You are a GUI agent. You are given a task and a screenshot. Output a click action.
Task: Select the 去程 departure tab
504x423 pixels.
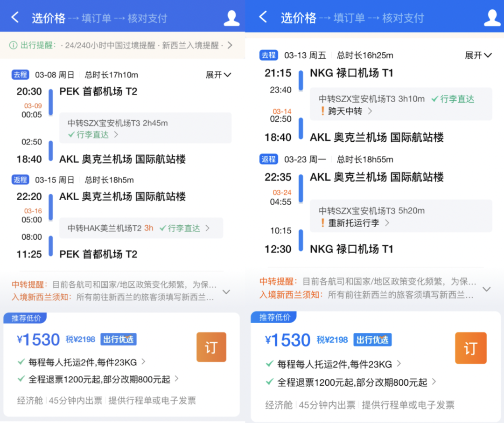tap(20, 75)
